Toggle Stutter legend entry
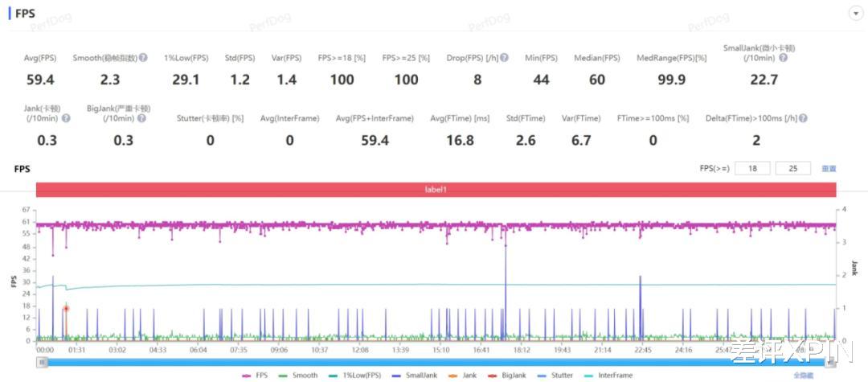The width and height of the screenshot is (868, 382). (556, 376)
